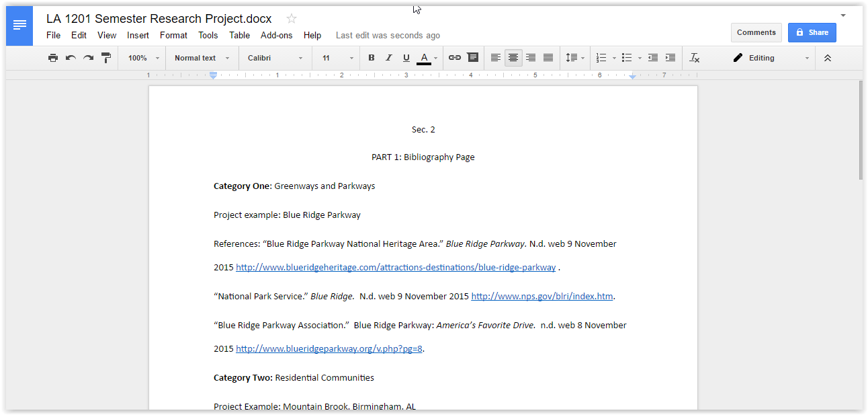Open the Add-ons menu

click(277, 35)
